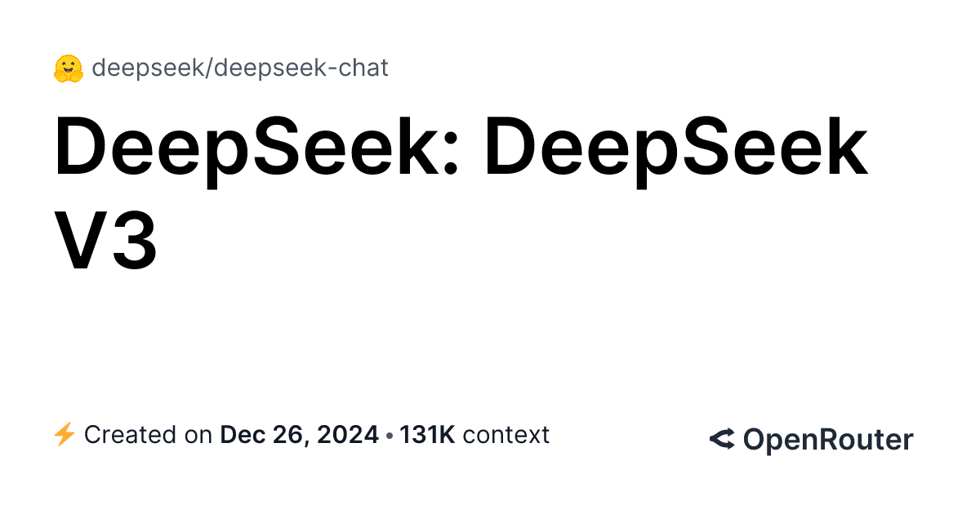Click the digit 3 in V3
This screenshot has height=514, width=980.
click(133, 239)
